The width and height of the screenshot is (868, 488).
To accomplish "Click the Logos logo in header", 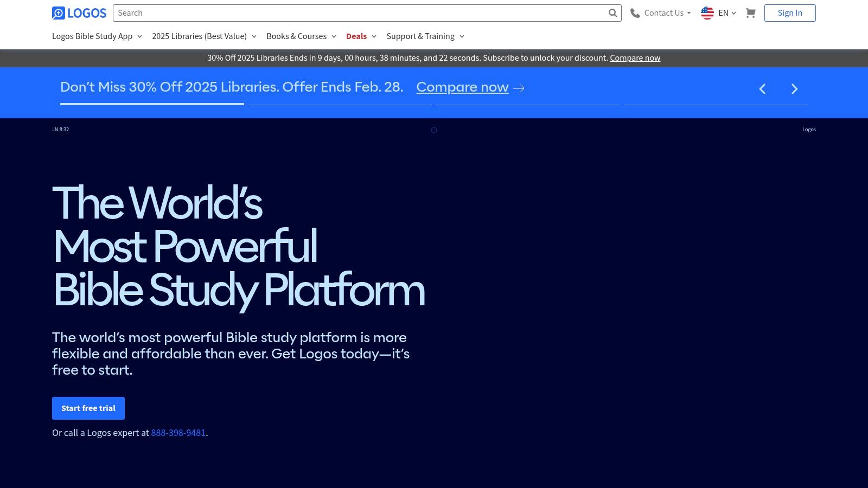I will 79,13.
